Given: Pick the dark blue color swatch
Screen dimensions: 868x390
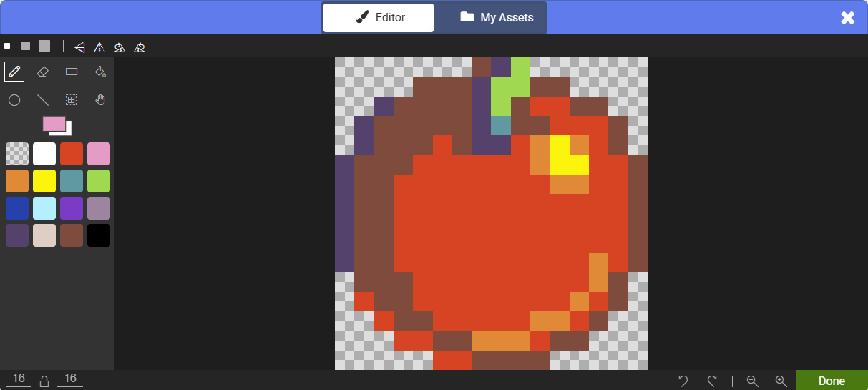Looking at the screenshot, I should pos(17,208).
